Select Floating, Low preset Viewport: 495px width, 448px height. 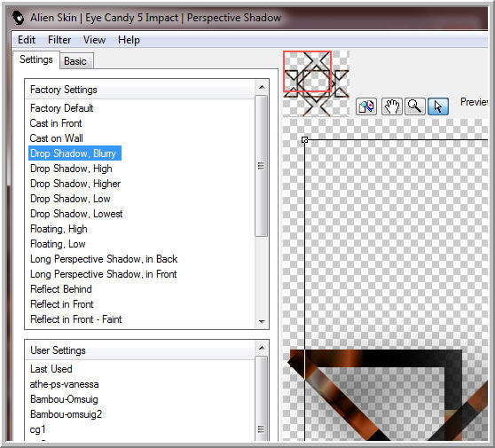(x=58, y=244)
